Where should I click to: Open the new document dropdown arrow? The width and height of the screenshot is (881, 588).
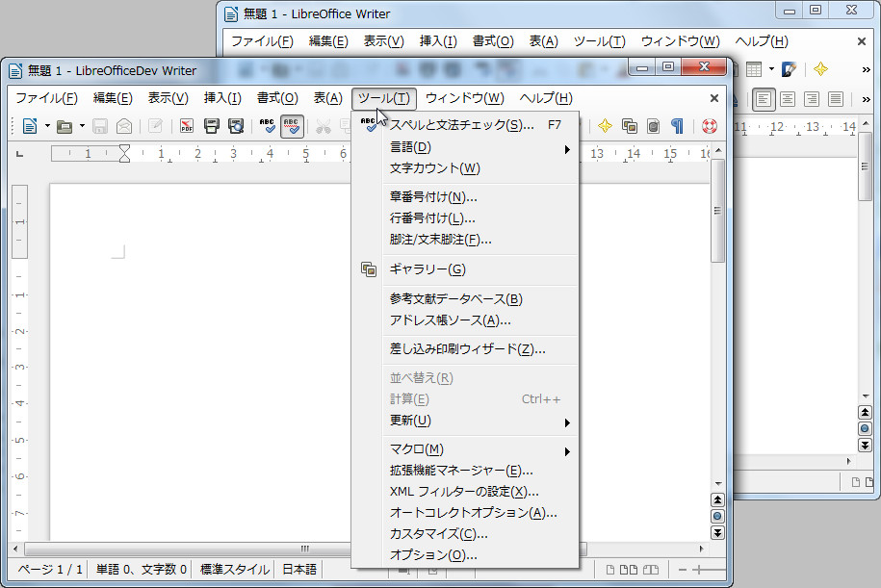pyautogui.click(x=45, y=126)
